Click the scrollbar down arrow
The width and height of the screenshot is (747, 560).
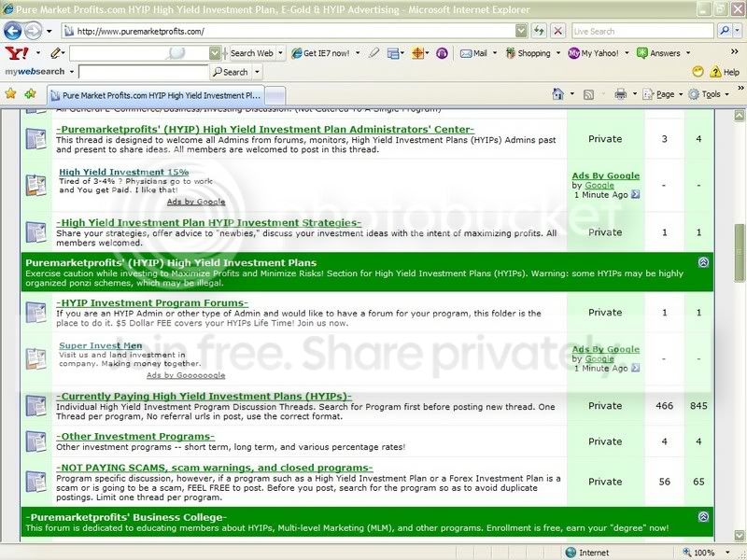[739, 535]
